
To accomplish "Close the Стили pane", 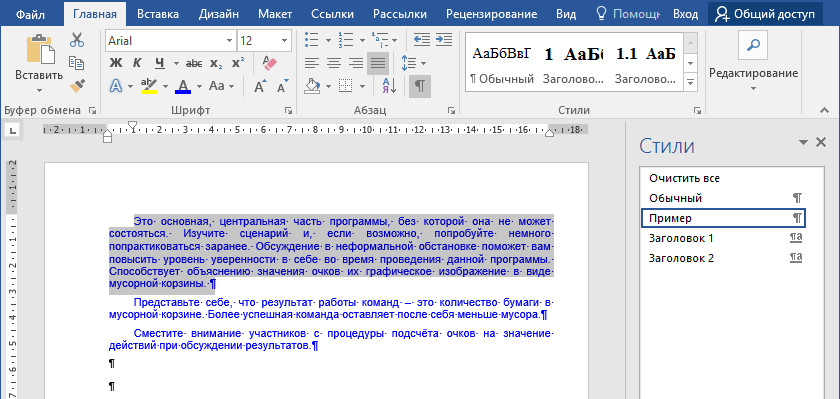I will click(x=821, y=142).
